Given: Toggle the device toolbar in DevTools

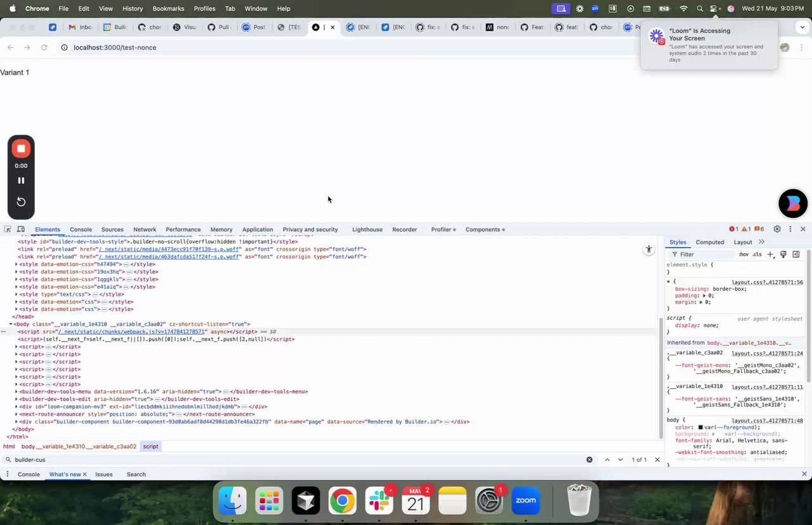Looking at the screenshot, I should [21, 229].
